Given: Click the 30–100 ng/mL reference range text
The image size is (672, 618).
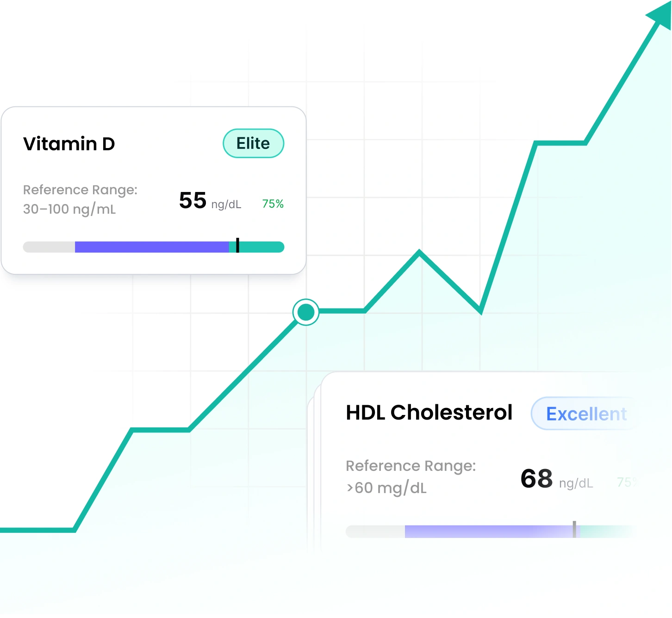Looking at the screenshot, I should tap(69, 210).
